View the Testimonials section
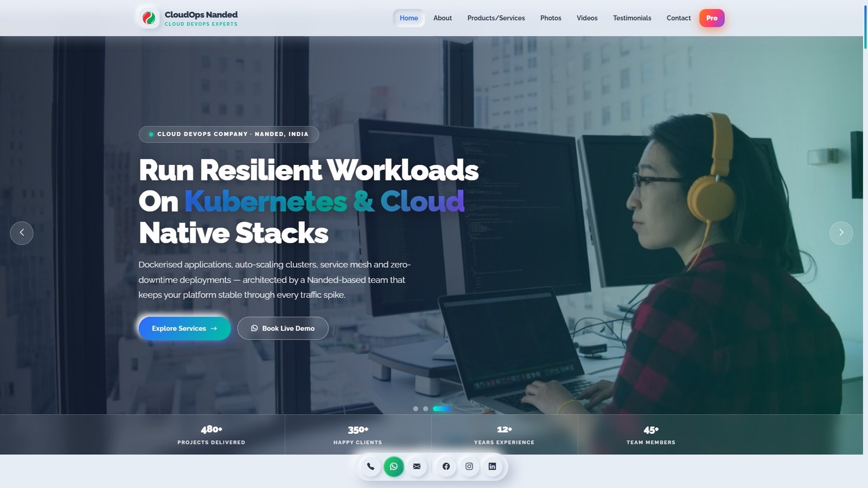868x488 pixels. coord(632,18)
